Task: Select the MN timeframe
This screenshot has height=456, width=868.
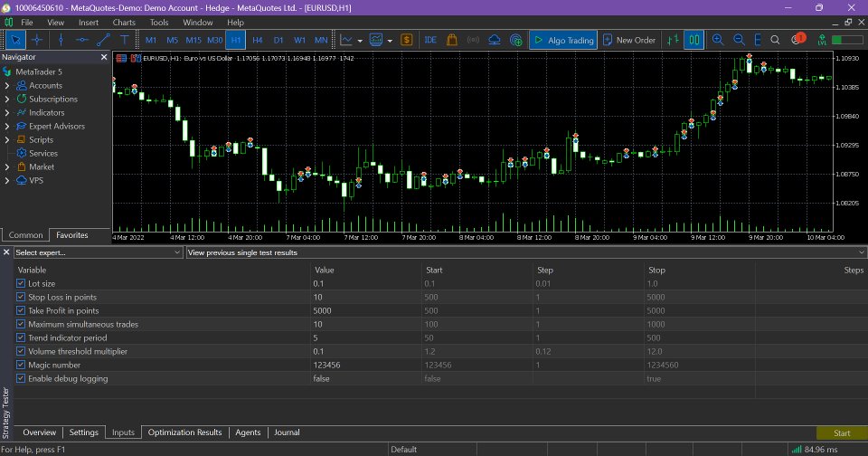Action: click(321, 40)
